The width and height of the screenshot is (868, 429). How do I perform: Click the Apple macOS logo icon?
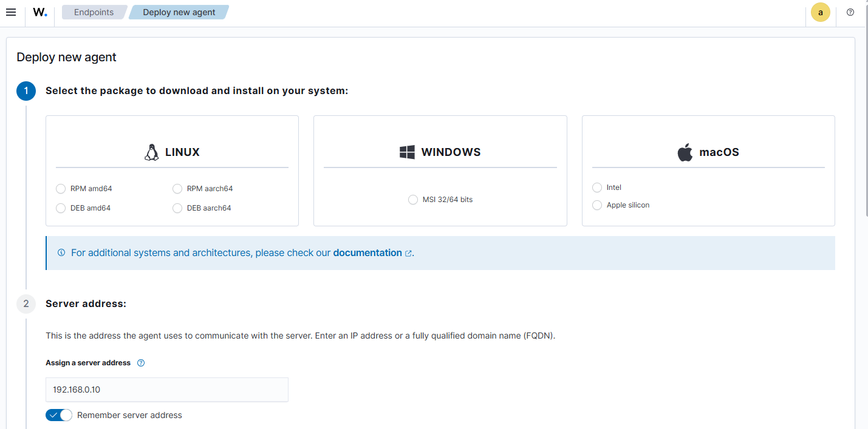(685, 152)
